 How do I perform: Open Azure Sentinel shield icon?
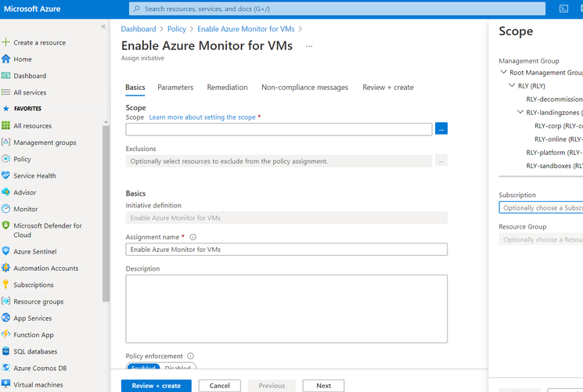[x=5, y=251]
